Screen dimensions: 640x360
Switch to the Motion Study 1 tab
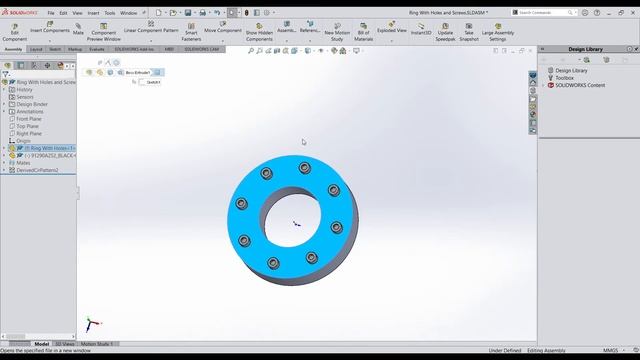[97, 344]
